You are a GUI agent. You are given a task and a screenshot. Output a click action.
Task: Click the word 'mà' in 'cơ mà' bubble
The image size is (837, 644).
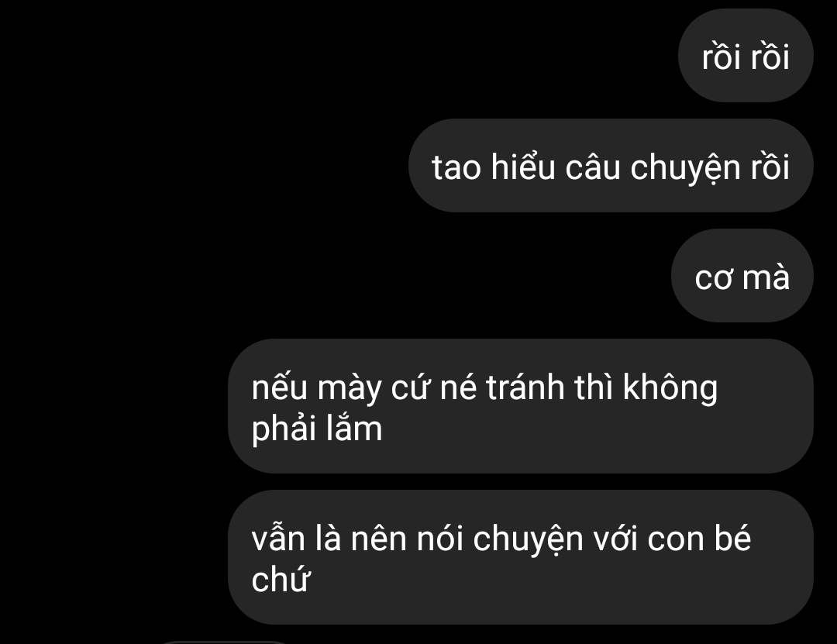tap(766, 277)
